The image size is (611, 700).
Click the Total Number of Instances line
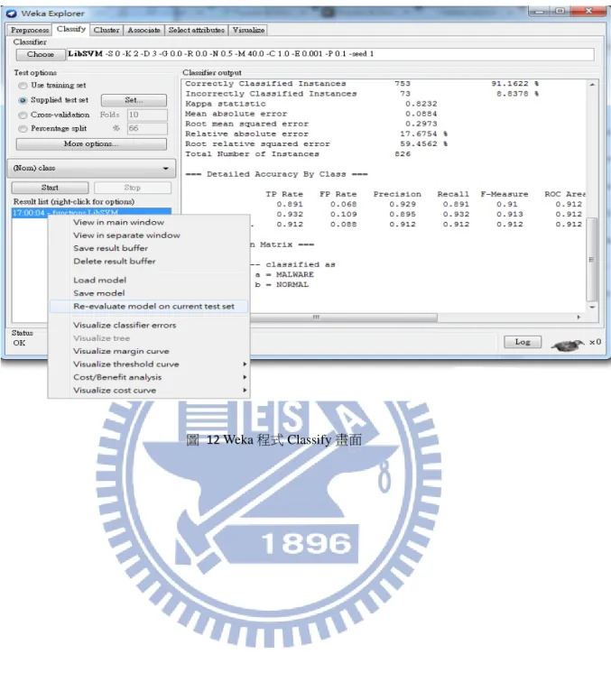pos(298,154)
